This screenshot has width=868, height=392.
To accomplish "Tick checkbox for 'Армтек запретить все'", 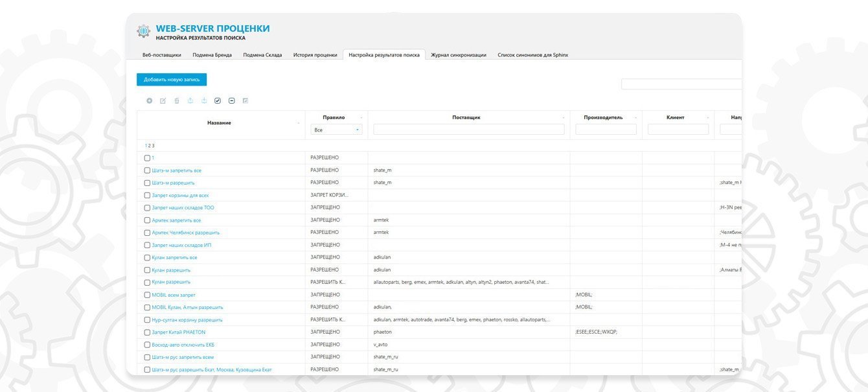I will (147, 220).
